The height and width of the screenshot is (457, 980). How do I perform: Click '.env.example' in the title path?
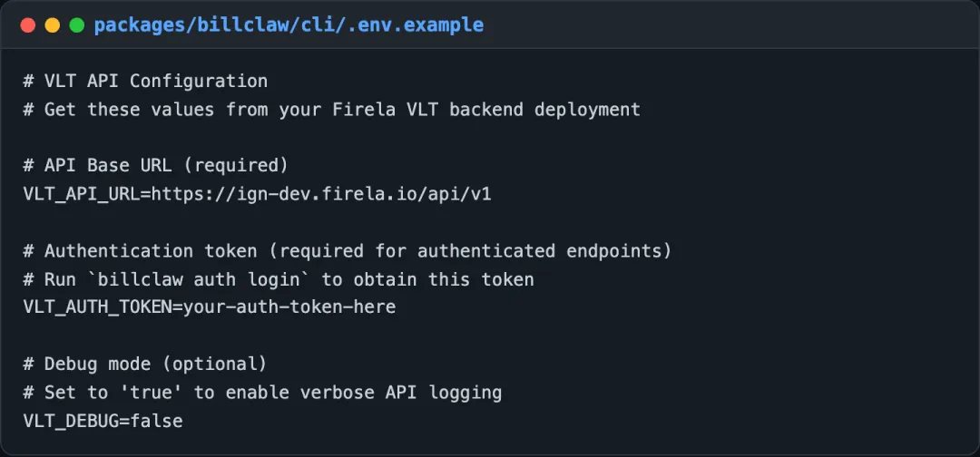coord(420,25)
